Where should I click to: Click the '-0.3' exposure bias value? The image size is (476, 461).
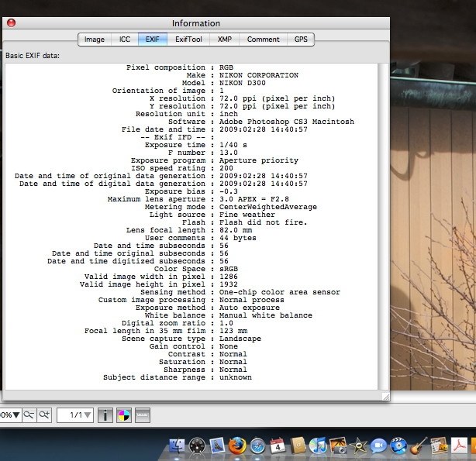[x=229, y=191]
